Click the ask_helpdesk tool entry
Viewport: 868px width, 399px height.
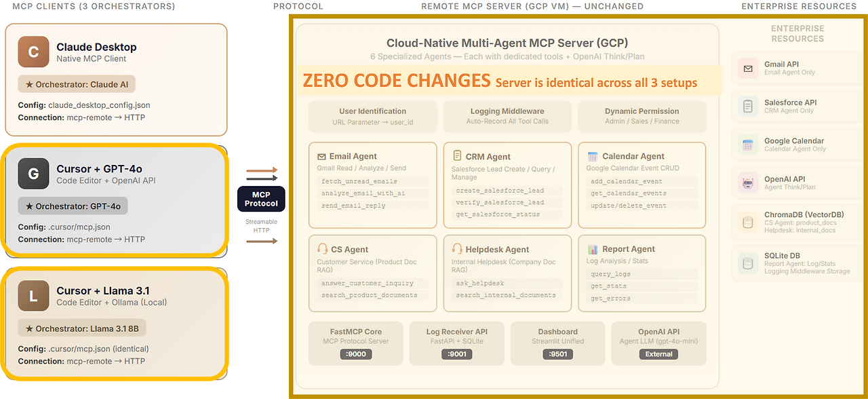pyautogui.click(x=508, y=284)
